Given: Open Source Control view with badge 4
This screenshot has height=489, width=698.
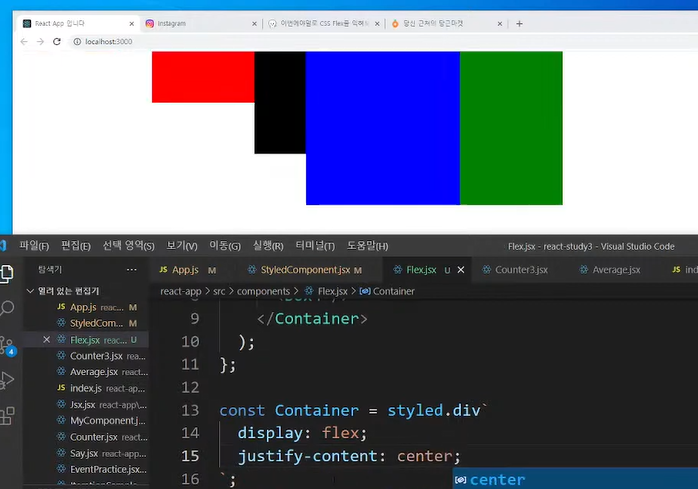Looking at the screenshot, I should point(7,345).
